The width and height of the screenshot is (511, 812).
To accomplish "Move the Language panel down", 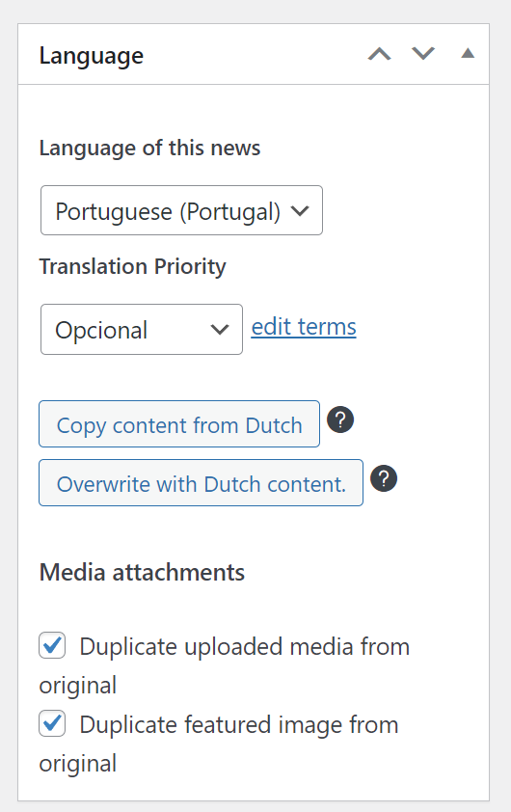I will tap(423, 53).
